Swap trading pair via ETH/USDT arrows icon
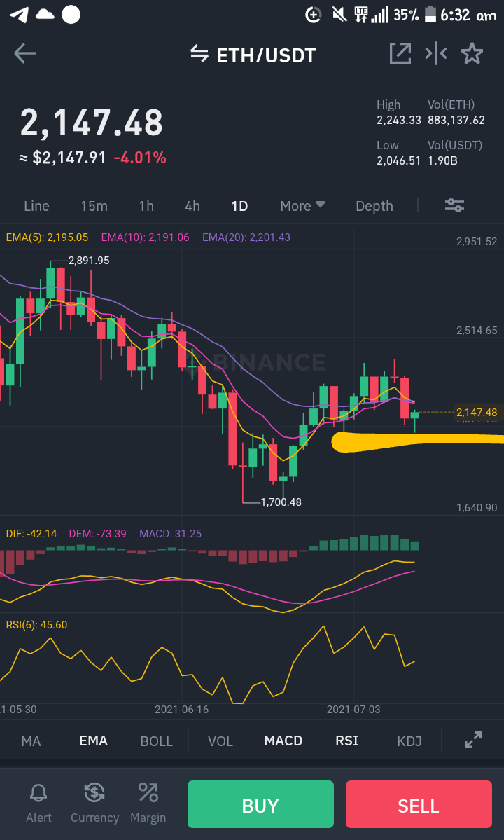Image resolution: width=504 pixels, height=840 pixels. [x=199, y=54]
